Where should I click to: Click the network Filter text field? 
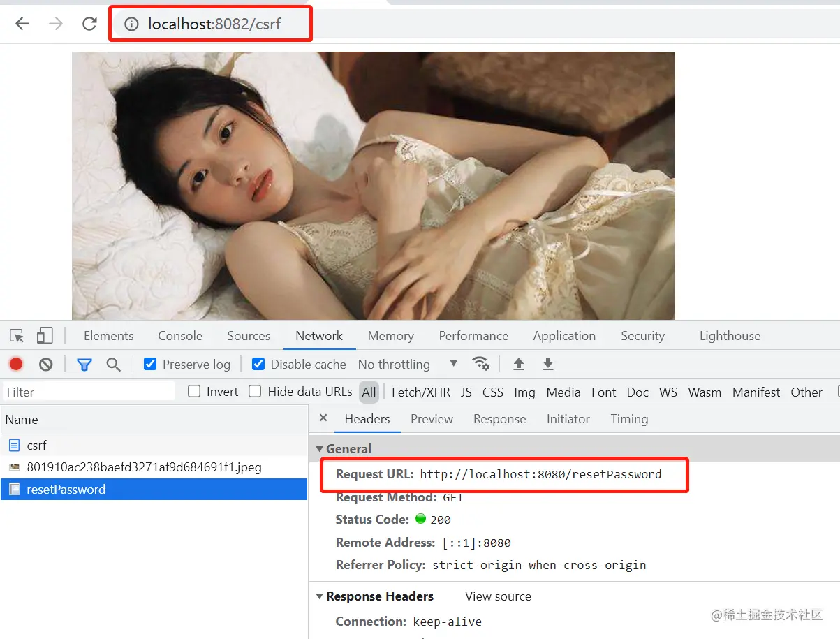(89, 392)
